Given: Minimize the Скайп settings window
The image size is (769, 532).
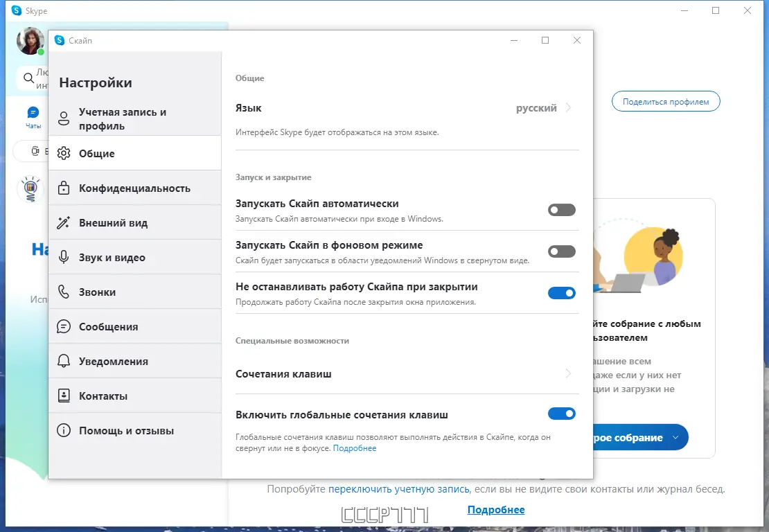Looking at the screenshot, I should click(514, 40).
